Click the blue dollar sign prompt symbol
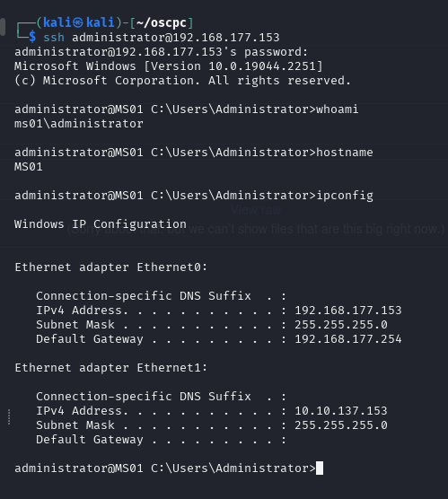Image resolution: width=448 pixels, height=499 pixels. [x=32, y=37]
